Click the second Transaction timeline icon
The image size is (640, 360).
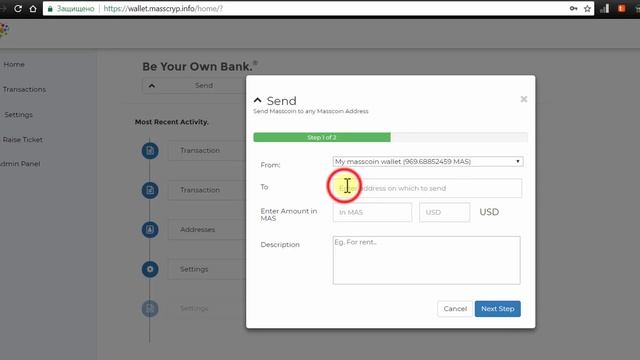(150, 190)
